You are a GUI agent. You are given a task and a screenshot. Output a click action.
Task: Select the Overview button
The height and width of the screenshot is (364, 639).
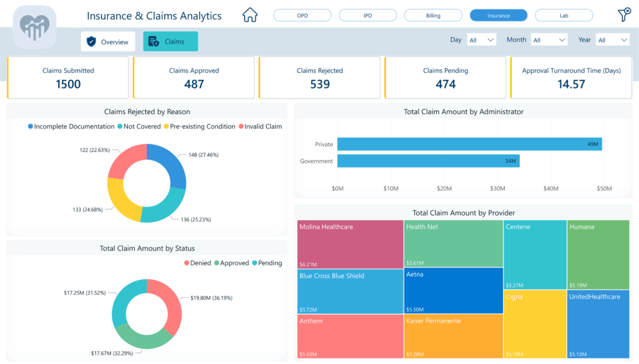(109, 42)
